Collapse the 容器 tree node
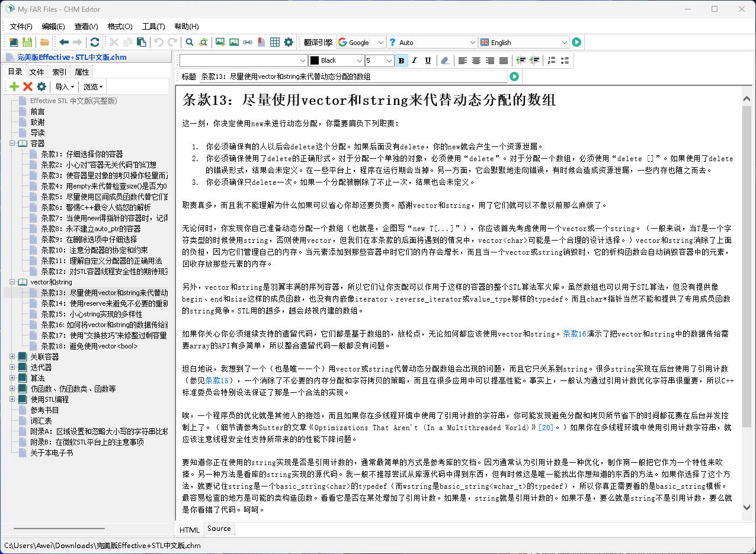 click(12, 143)
